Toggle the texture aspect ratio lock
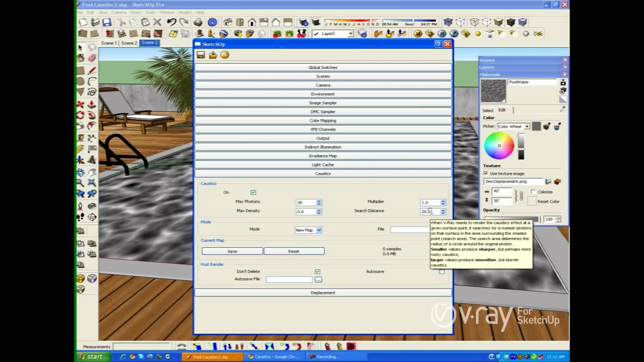644x362 pixels. (x=521, y=196)
